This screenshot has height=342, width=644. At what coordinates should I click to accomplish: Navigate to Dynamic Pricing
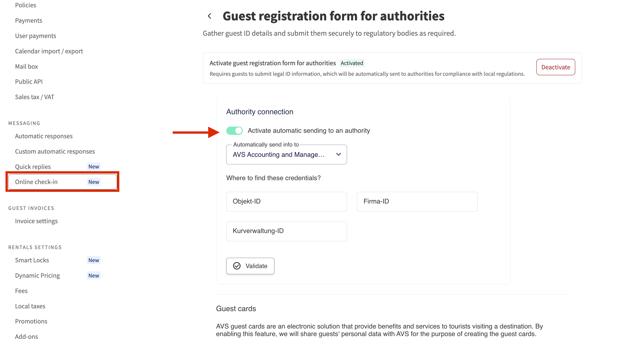tap(38, 275)
